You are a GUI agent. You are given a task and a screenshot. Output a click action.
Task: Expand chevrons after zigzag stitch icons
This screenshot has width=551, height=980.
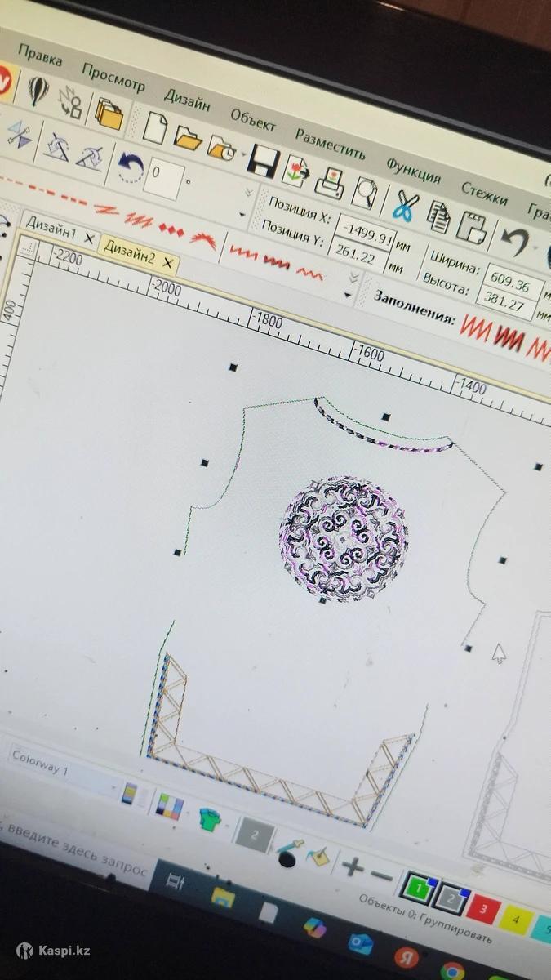click(353, 278)
